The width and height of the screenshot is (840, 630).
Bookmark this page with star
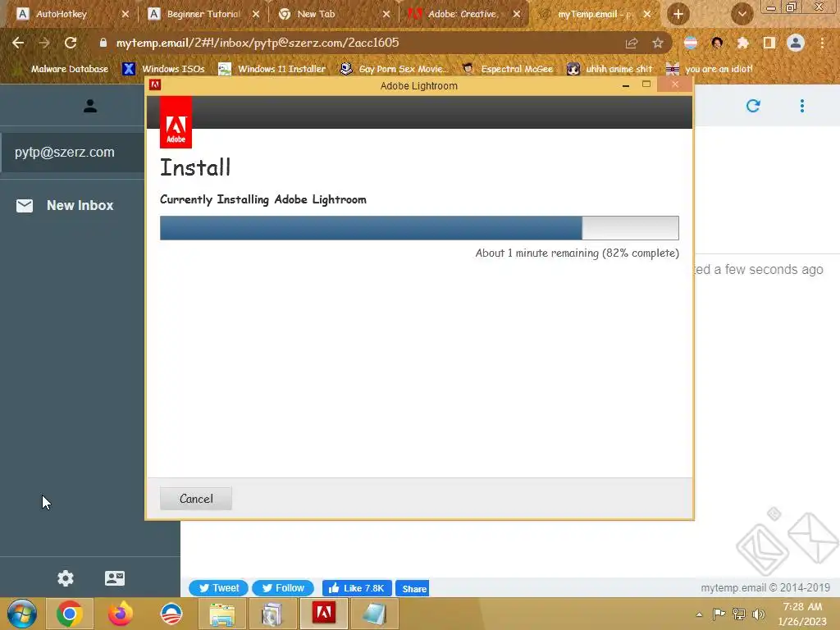tap(657, 43)
